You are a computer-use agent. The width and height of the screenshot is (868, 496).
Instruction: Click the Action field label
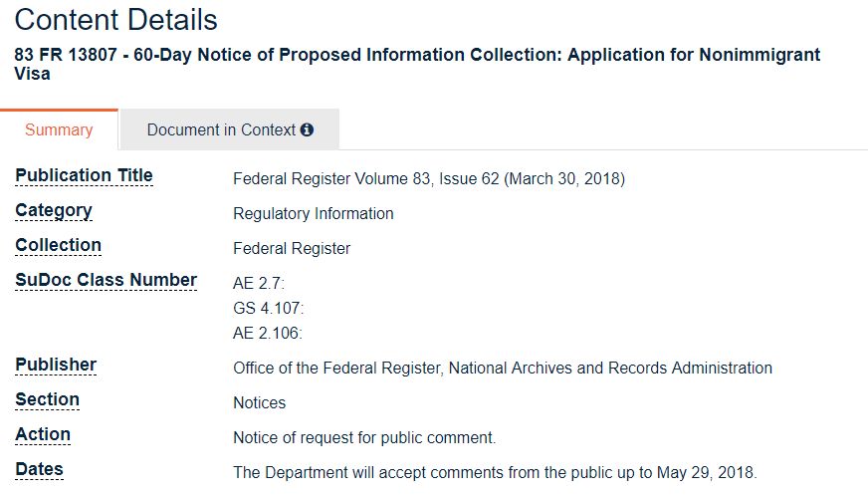tap(43, 435)
